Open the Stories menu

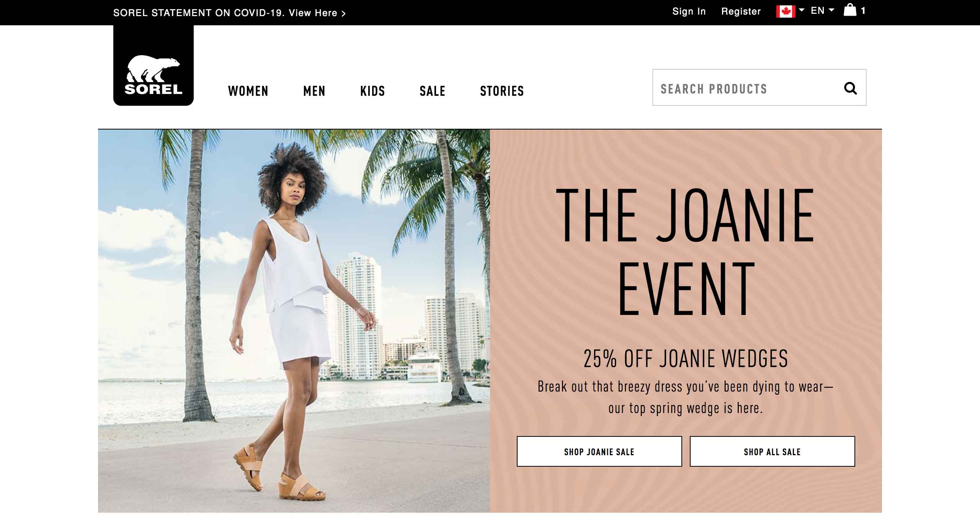coord(502,91)
